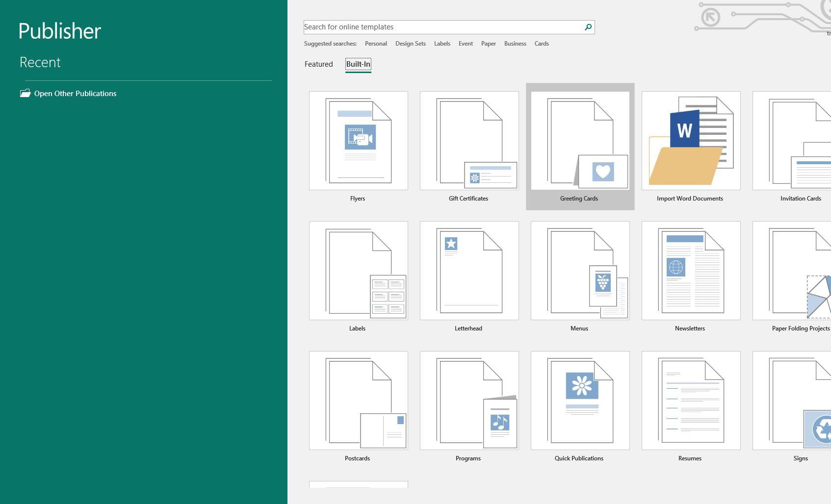Open the Programs template category
The width and height of the screenshot is (831, 504).
[469, 401]
